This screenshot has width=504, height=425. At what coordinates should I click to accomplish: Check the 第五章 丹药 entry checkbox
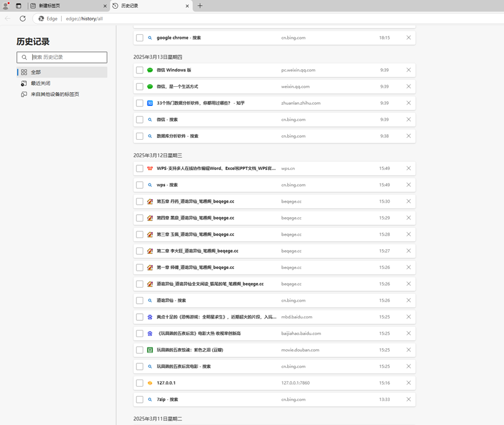(139, 201)
